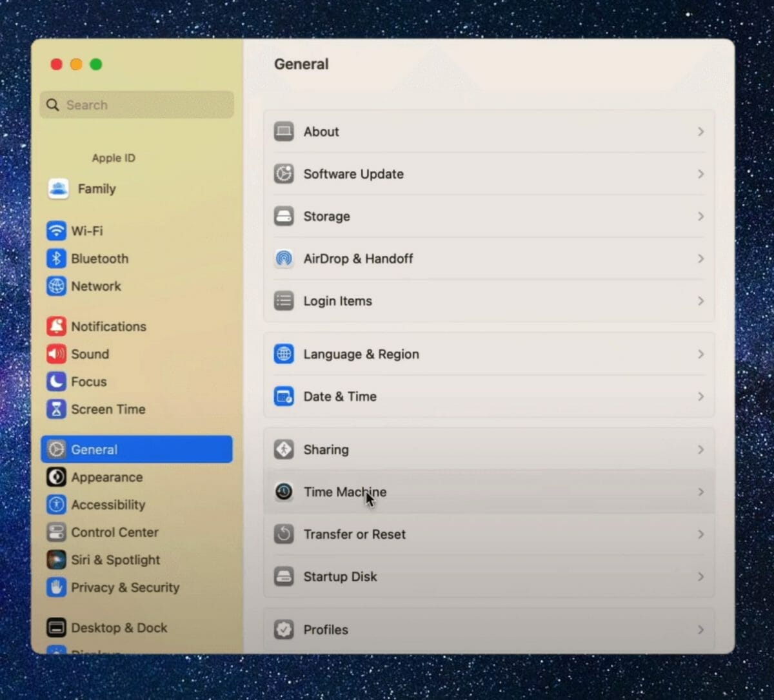Select the Notifications bell icon

coord(57,326)
